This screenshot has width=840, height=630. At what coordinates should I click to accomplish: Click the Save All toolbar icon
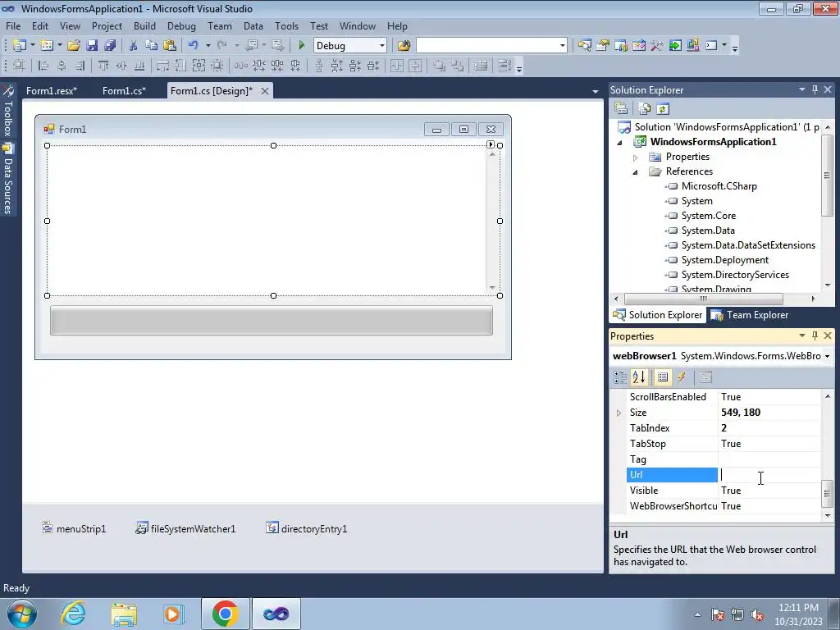point(110,46)
